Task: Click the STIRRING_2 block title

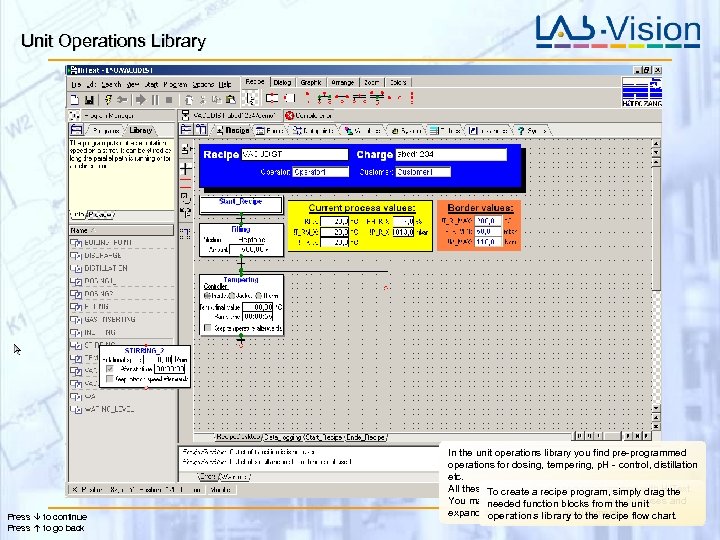Action: point(144,350)
